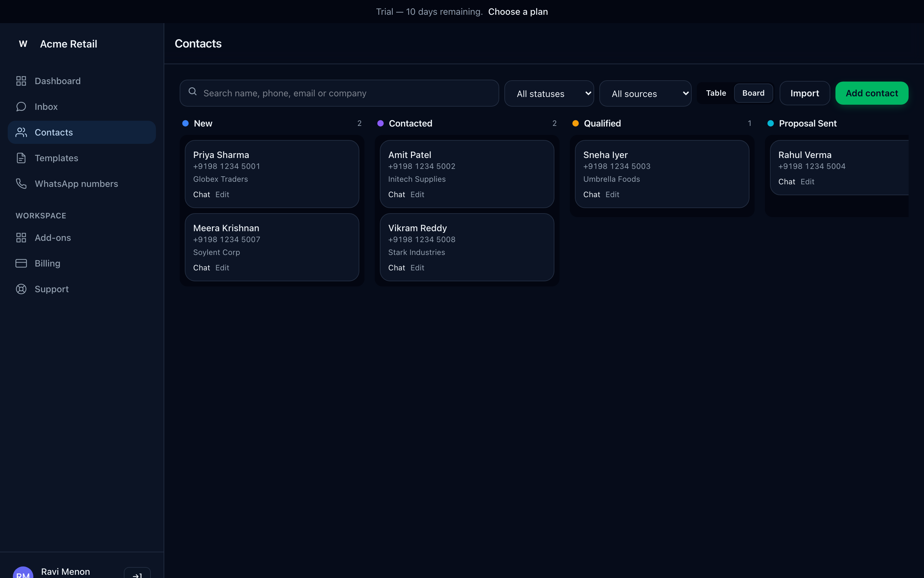Click the blue New status dot
This screenshot has width=924, height=578.
pyautogui.click(x=185, y=123)
